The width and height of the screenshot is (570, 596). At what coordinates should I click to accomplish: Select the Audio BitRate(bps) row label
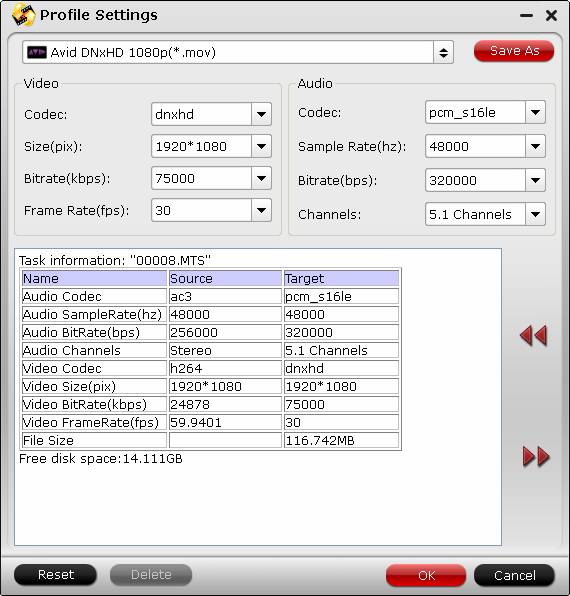(94, 332)
